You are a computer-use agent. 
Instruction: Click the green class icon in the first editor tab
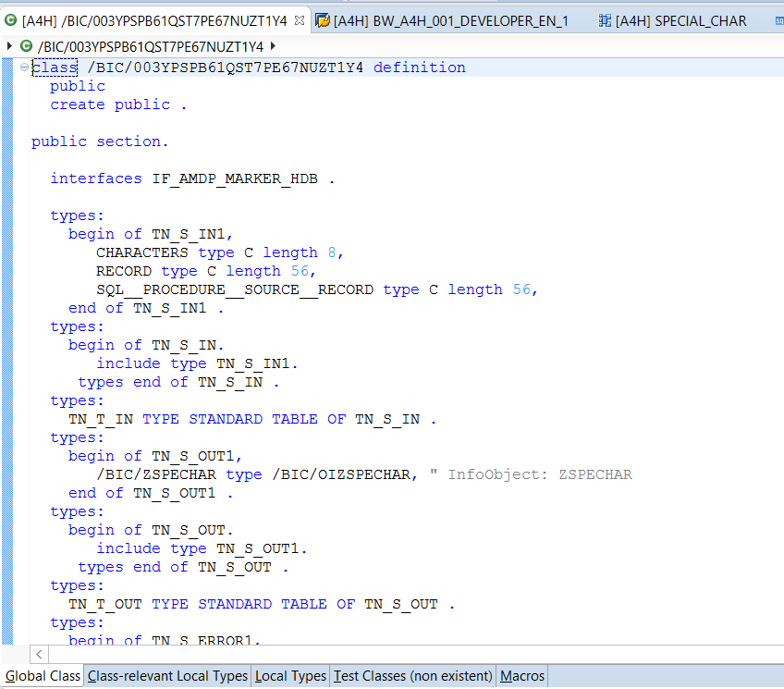(10, 20)
